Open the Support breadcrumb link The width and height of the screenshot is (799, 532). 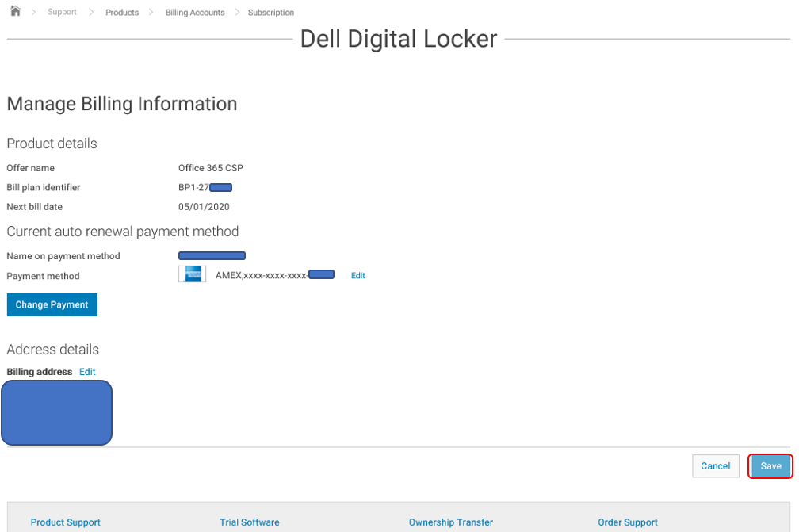pyautogui.click(x=62, y=12)
